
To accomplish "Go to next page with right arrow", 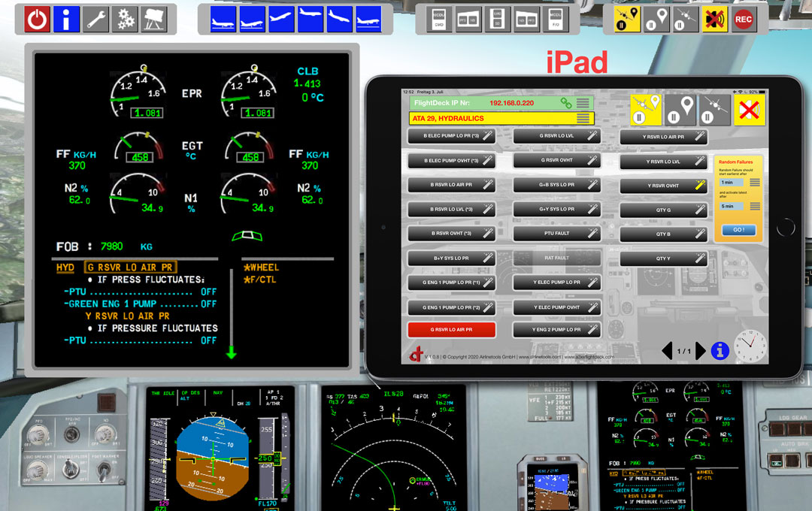I will point(702,350).
